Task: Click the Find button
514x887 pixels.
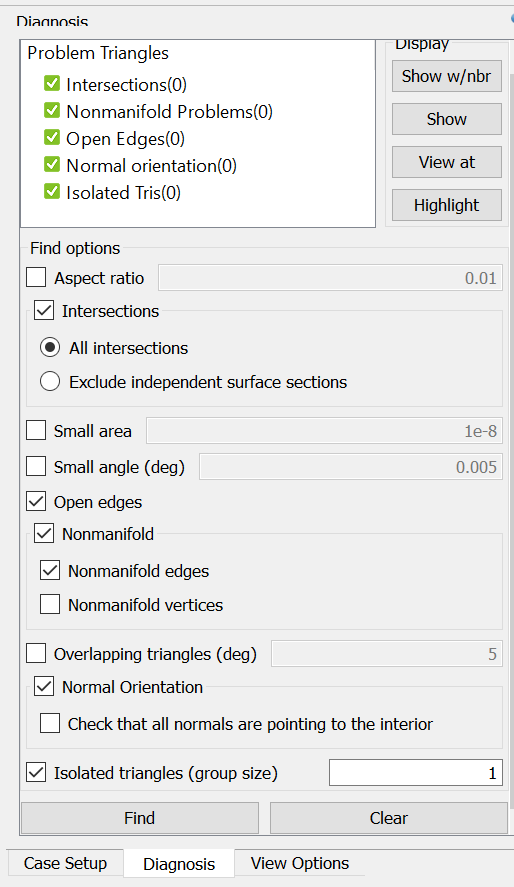Action: tap(140, 818)
